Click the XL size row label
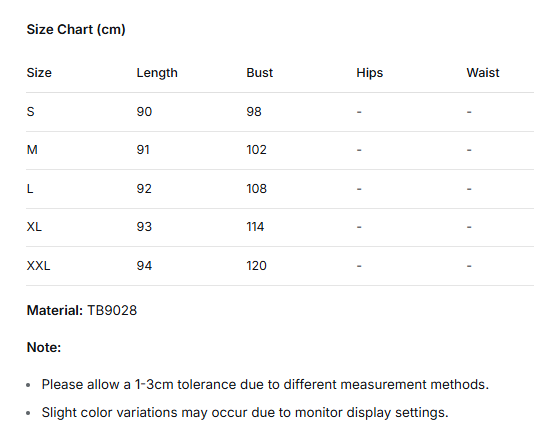Image resolution: width=534 pixels, height=435 pixels. (34, 227)
